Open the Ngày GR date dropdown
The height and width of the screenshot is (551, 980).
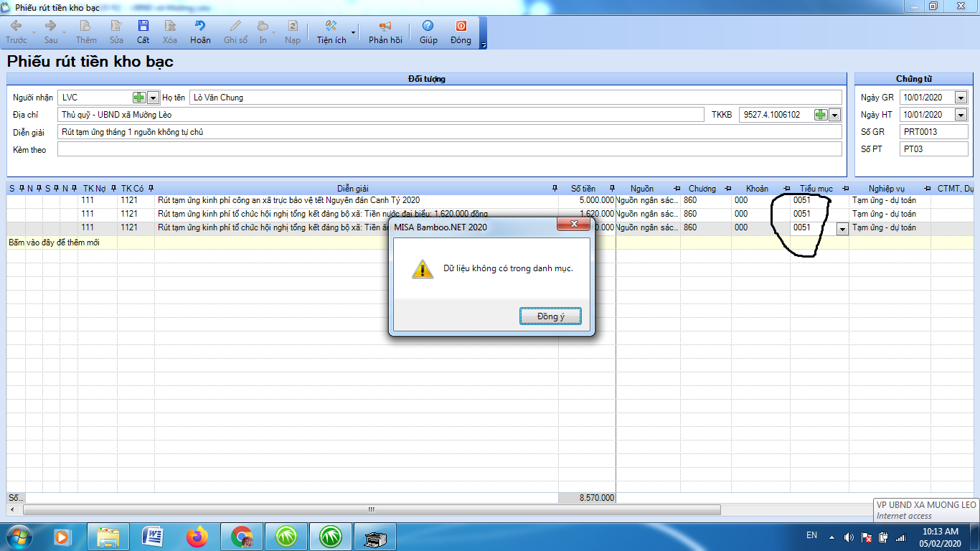coord(961,98)
